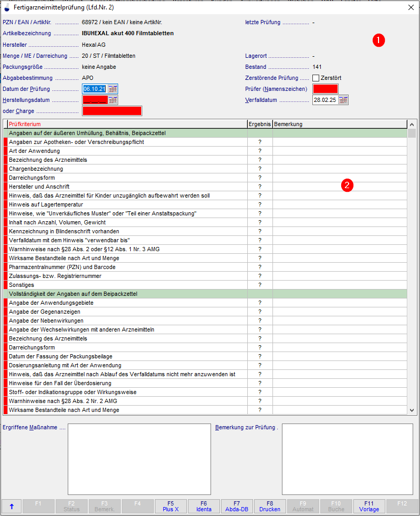Click the Prüfkriterium column header

128,124
